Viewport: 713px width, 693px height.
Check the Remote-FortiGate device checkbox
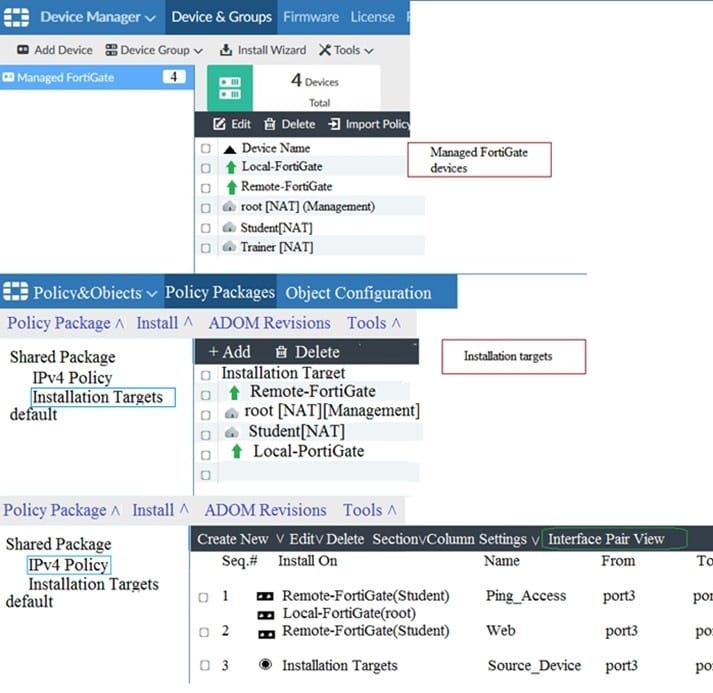206,187
